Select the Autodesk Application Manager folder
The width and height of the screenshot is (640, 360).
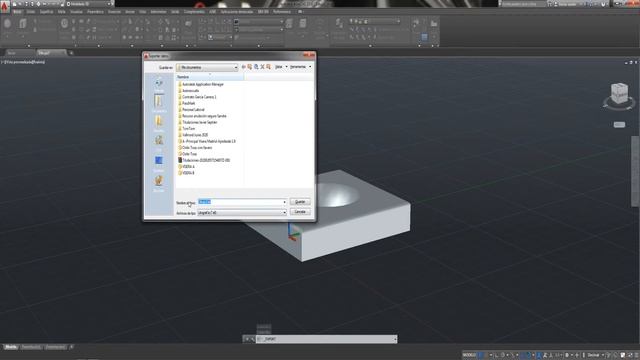(x=201, y=84)
